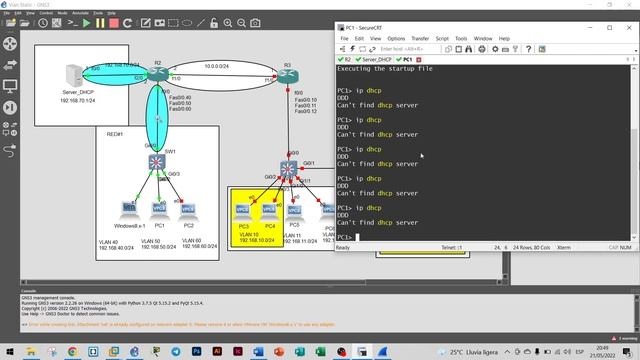The height and width of the screenshot is (360, 640).
Task: Open the GNS3 snapshots clock icon
Action: (x=43, y=23)
